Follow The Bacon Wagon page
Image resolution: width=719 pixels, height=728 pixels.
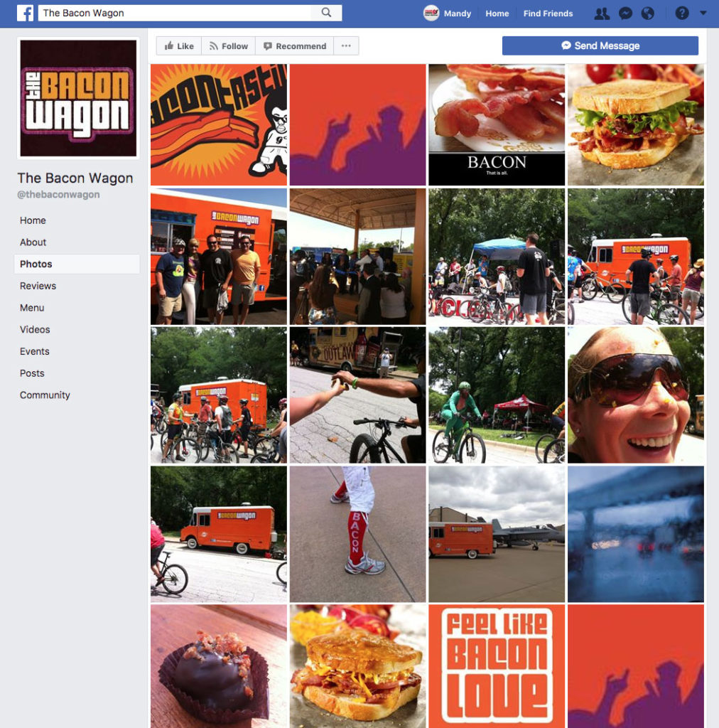229,46
